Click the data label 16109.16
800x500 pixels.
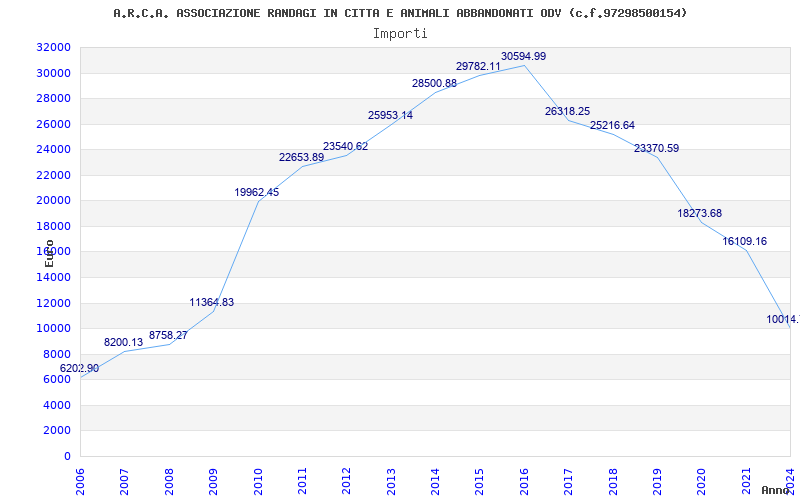[744, 241]
